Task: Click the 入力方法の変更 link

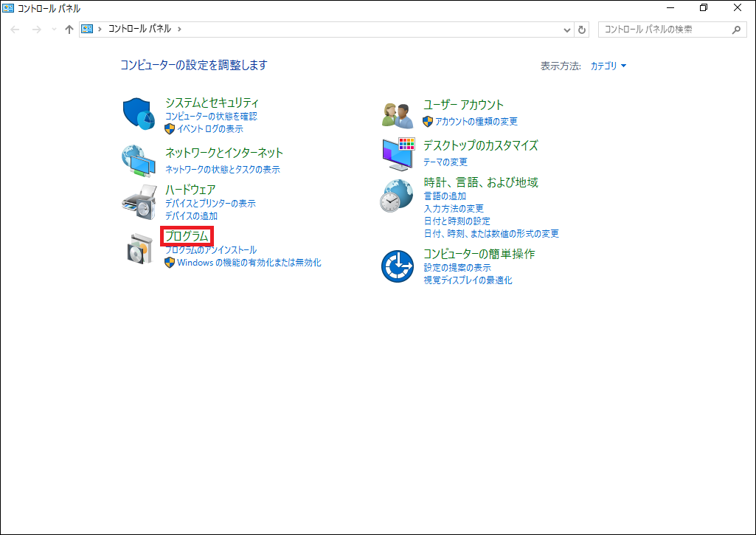Action: (x=454, y=209)
